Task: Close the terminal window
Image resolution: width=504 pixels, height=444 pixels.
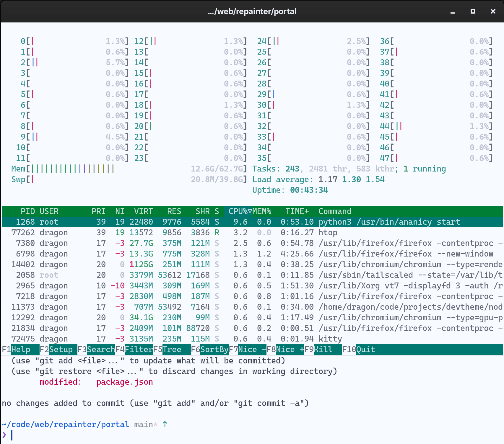Action: 493,11
